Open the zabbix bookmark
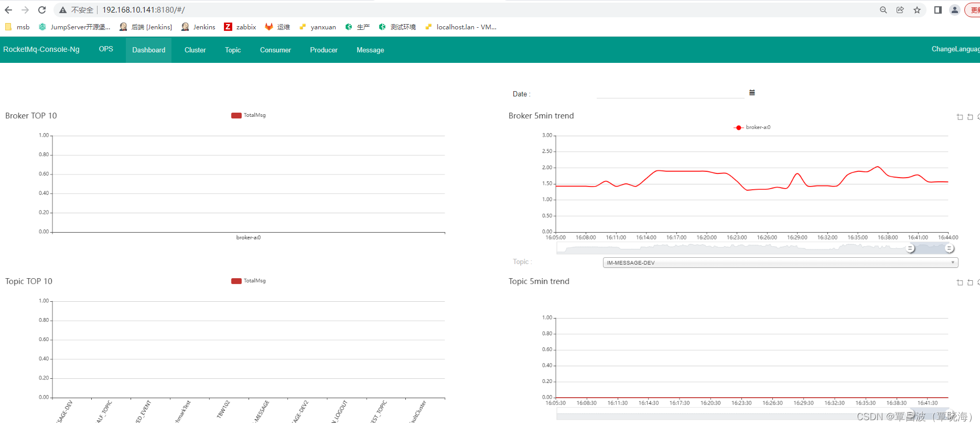The height and width of the screenshot is (427, 980). [x=240, y=27]
